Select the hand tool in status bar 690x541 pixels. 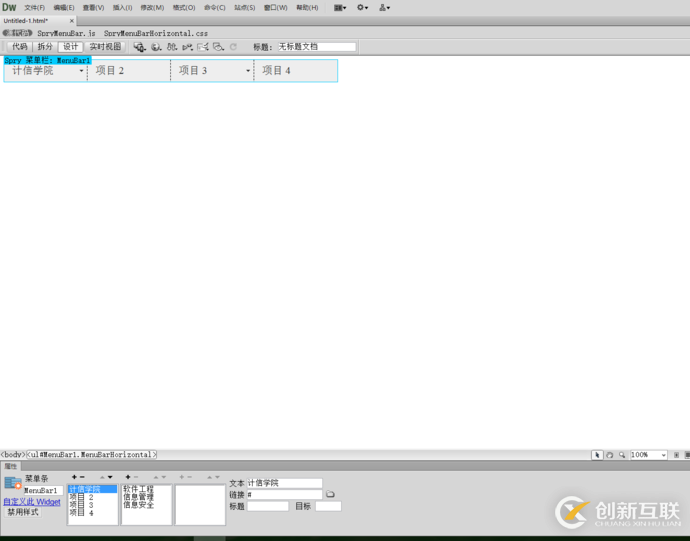point(609,455)
